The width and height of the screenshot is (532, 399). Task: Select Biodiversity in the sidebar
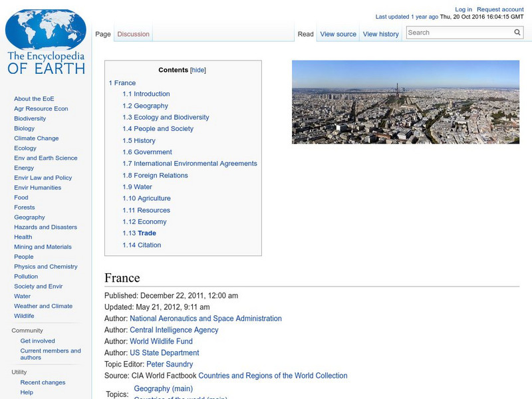tap(30, 118)
